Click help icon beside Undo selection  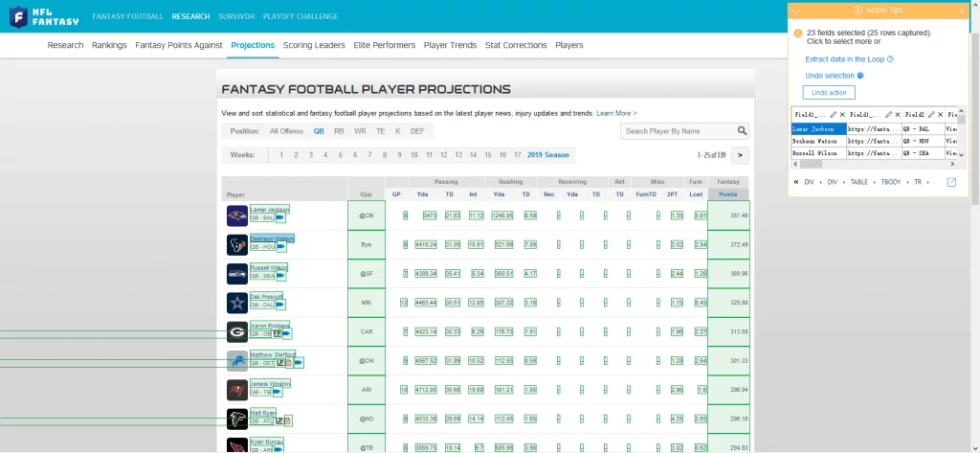(x=860, y=76)
